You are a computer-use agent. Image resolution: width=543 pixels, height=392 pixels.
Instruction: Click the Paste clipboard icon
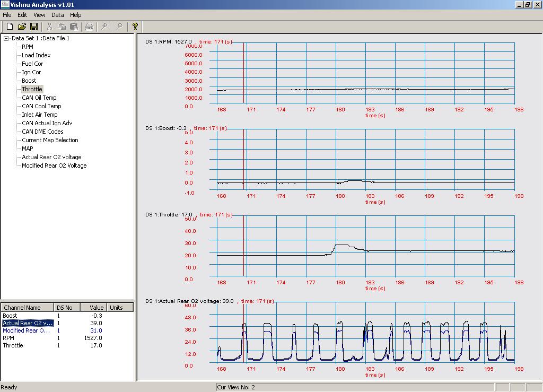click(x=74, y=27)
